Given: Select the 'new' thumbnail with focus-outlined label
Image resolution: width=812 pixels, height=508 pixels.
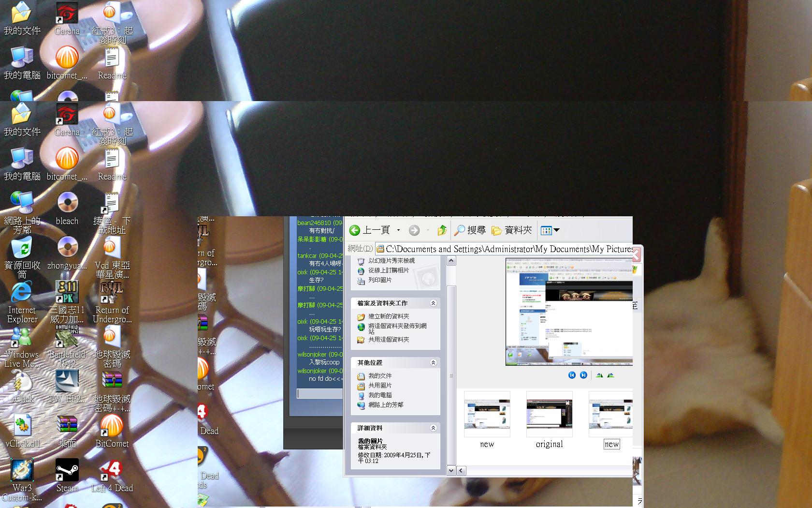Looking at the screenshot, I should click(x=611, y=414).
